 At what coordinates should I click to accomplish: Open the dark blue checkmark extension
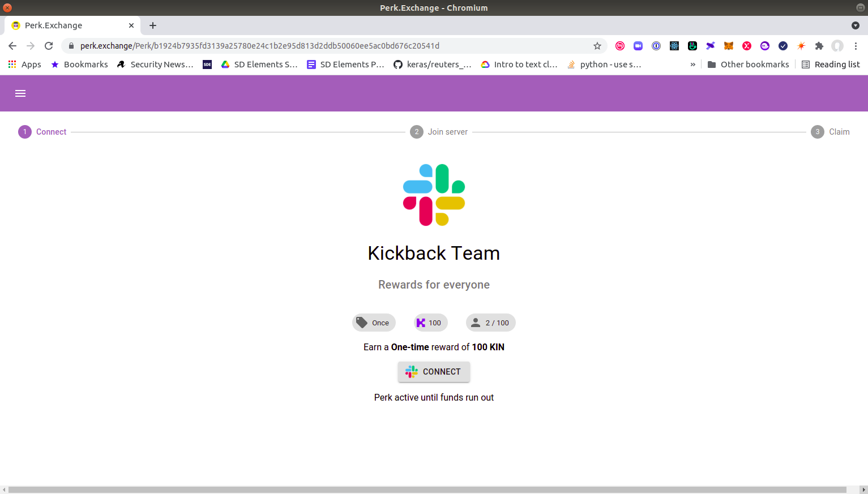pyautogui.click(x=783, y=46)
